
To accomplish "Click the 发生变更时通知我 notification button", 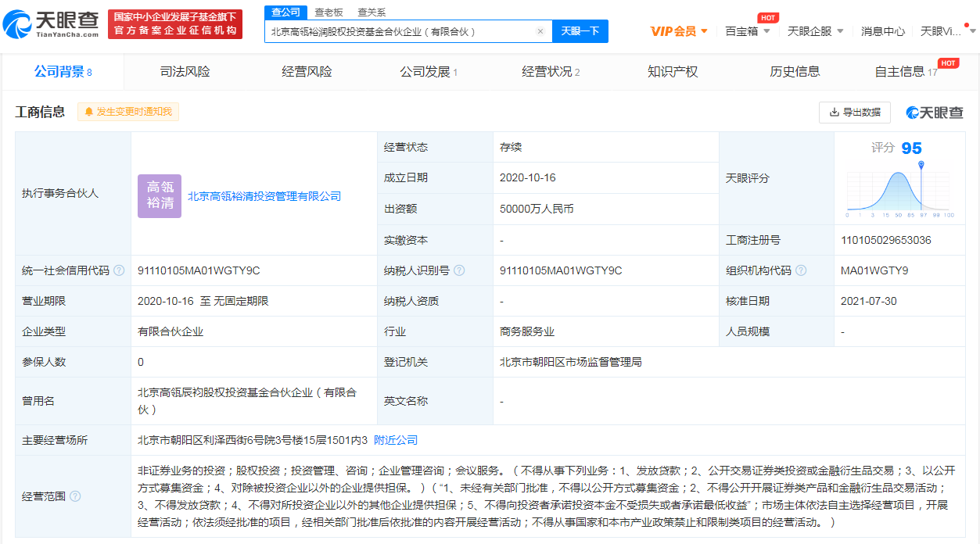I will [128, 112].
